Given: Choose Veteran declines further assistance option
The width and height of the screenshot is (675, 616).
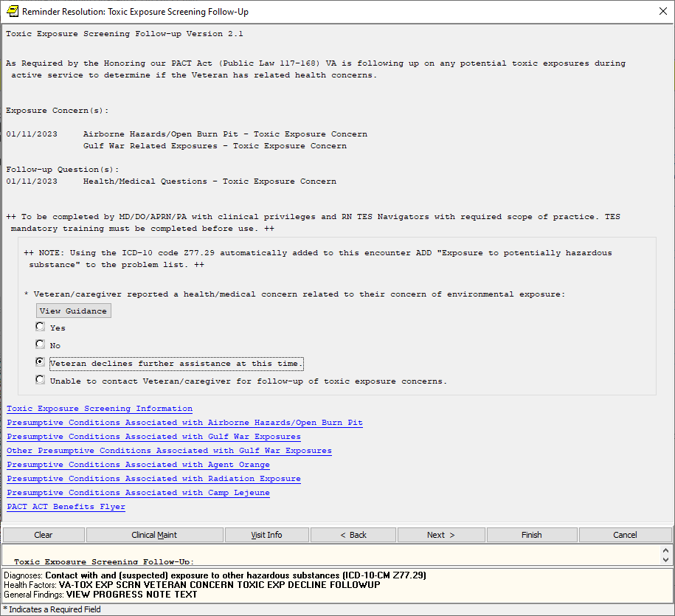Looking at the screenshot, I should [40, 362].
